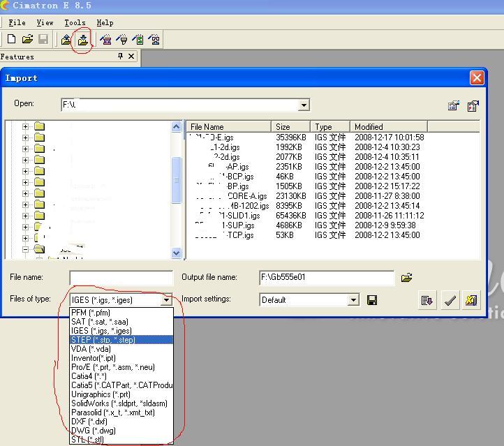The image size is (504, 446).
Task: Click the last icon on the main toolbar
Action: pyautogui.click(x=154, y=40)
